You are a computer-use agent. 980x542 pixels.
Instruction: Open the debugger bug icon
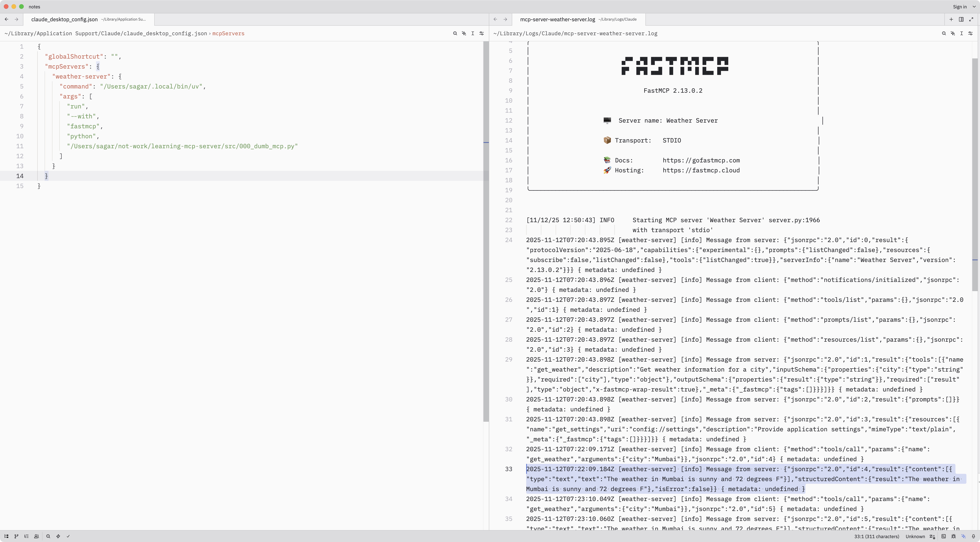tap(953, 536)
